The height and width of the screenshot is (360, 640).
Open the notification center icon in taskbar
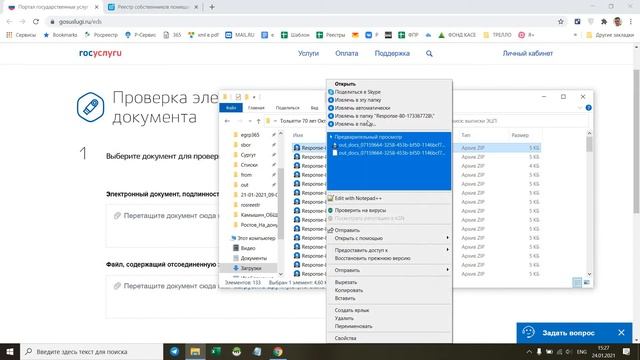point(627,351)
